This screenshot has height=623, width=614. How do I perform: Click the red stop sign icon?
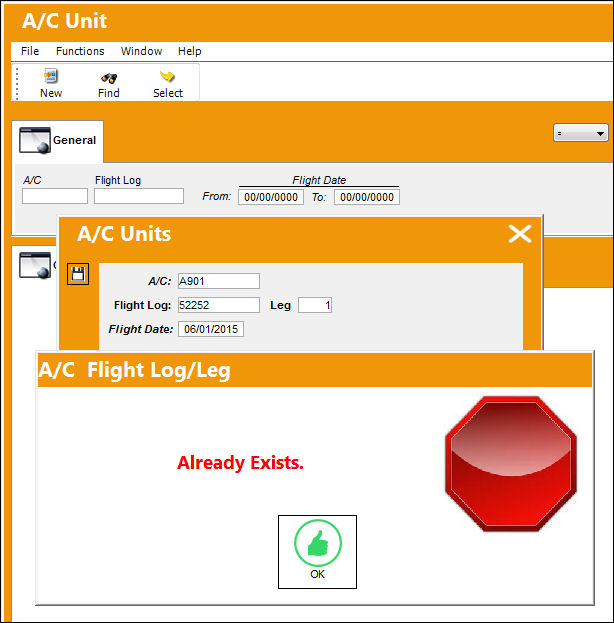pos(511,464)
